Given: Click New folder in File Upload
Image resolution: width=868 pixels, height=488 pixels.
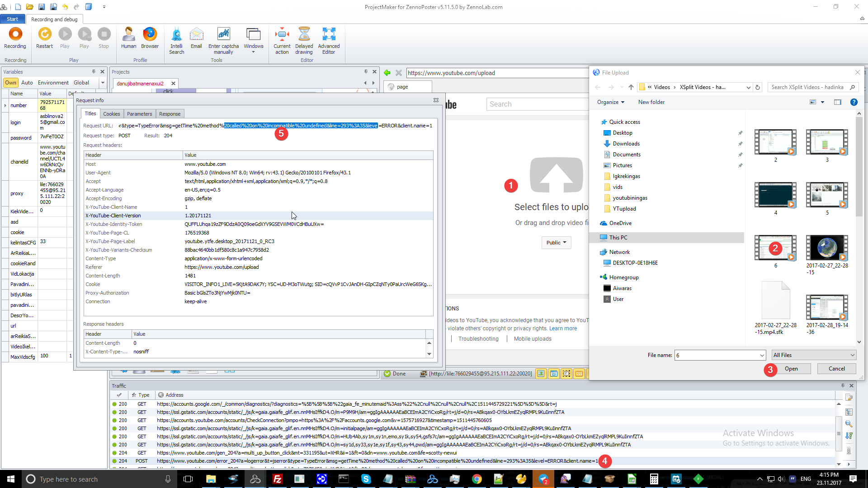Looking at the screenshot, I should (x=651, y=102).
